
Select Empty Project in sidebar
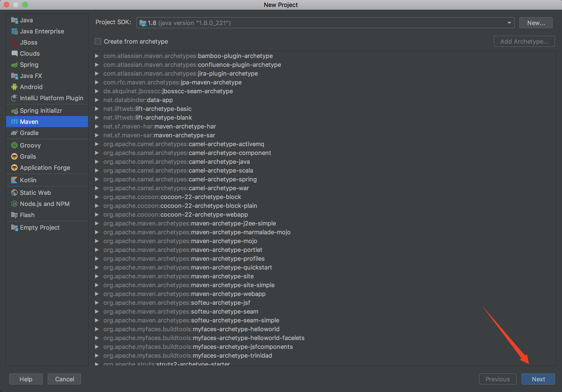point(39,228)
